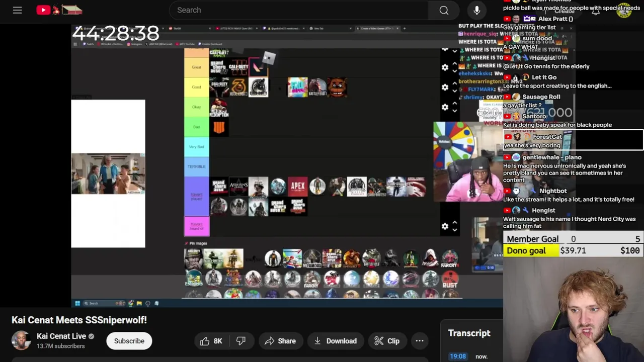The image size is (644, 362).
Task: Open settings gear for Great row
Action: 445,67
